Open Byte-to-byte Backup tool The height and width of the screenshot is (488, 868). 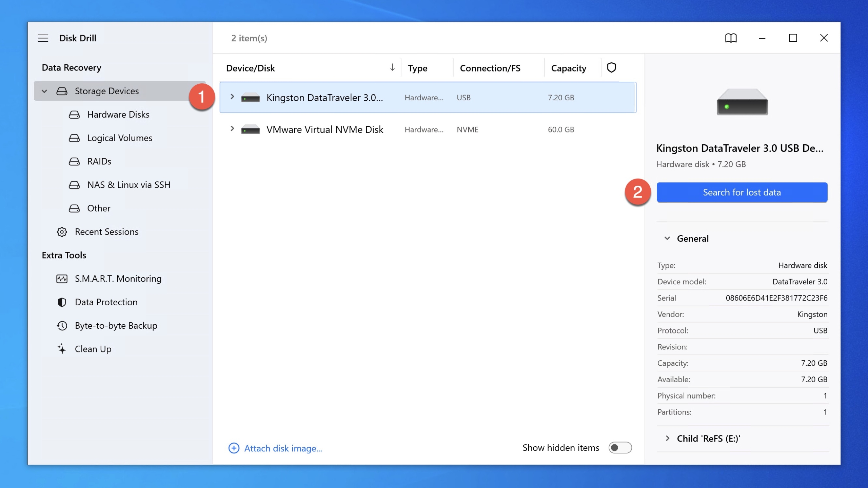(x=116, y=325)
